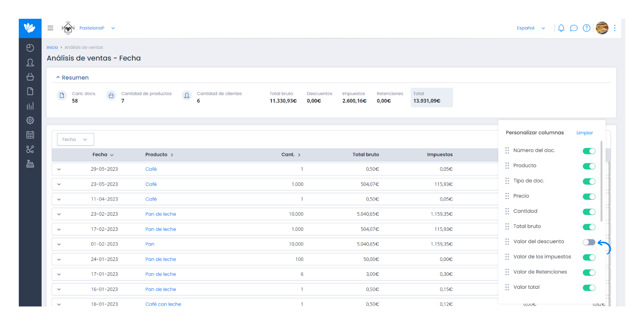Enable the Valor del descuento column
The width and height of the screenshot is (644, 325).
click(x=589, y=242)
